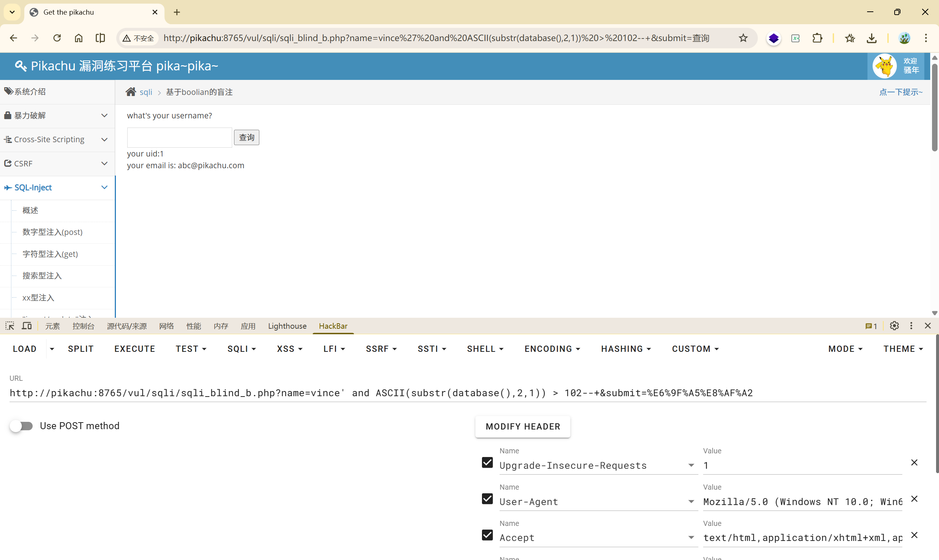The image size is (939, 560).
Task: Uncheck the Upgrade-Insecure-Requests header checkbox
Action: [487, 462]
